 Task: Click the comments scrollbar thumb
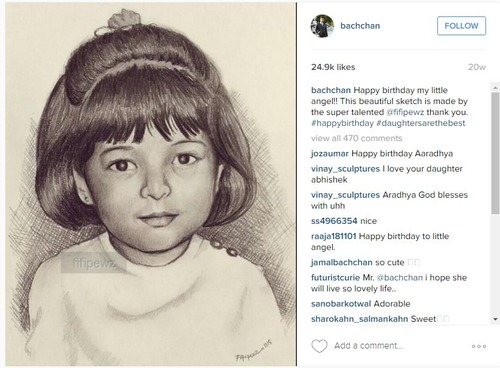click(x=495, y=153)
